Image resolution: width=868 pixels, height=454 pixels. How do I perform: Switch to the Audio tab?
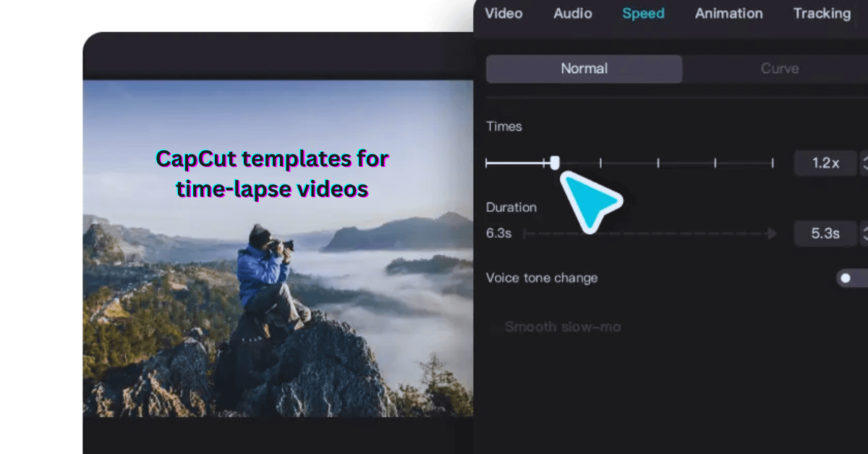point(573,13)
